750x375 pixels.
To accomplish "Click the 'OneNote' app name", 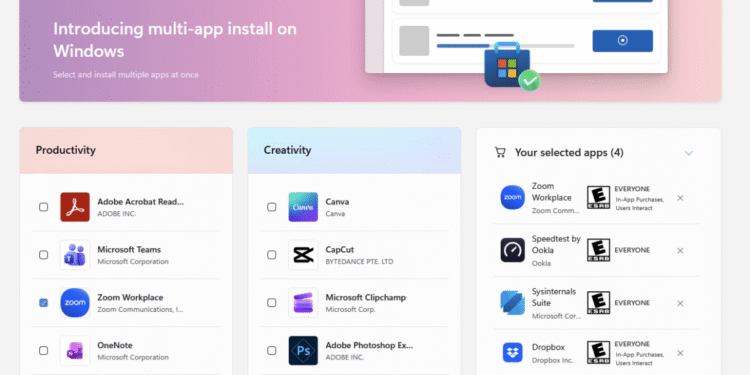I will [115, 345].
